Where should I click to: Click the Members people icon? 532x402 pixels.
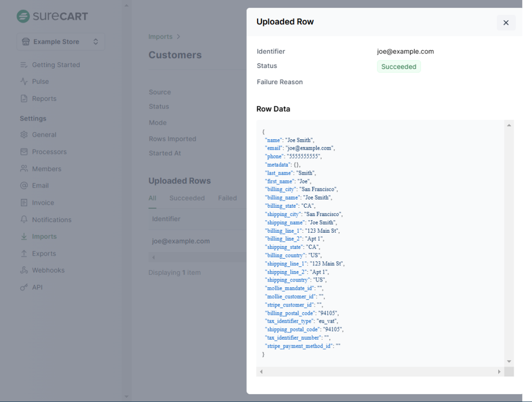[24, 169]
